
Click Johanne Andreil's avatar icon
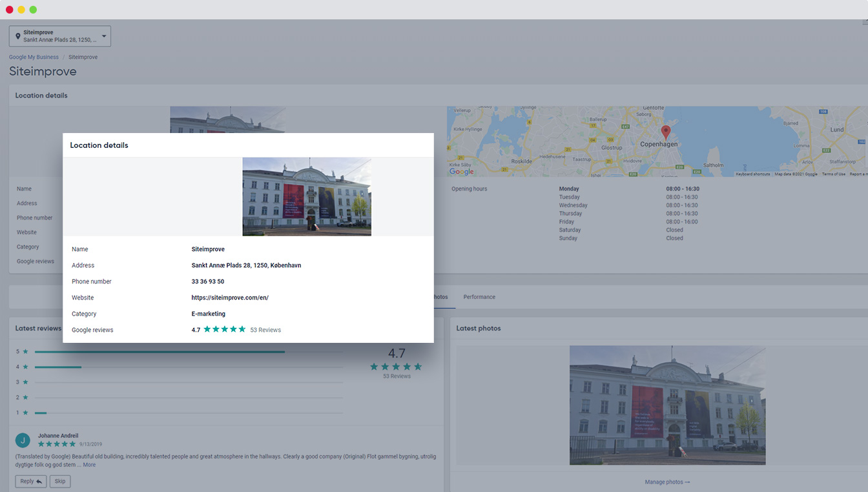pyautogui.click(x=23, y=440)
